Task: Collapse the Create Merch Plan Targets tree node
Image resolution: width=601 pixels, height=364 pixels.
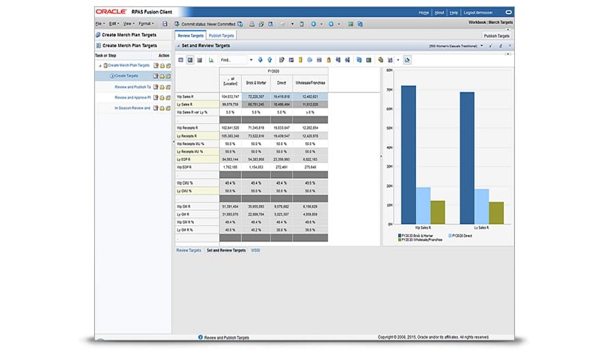Action: coord(100,66)
